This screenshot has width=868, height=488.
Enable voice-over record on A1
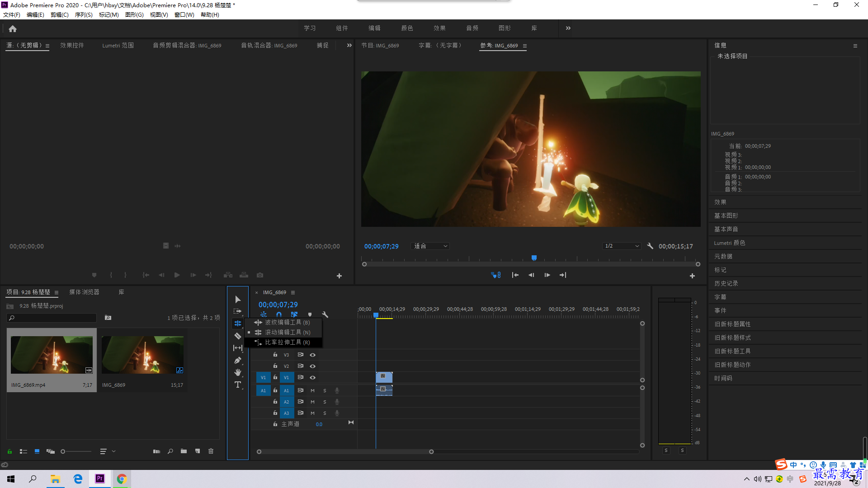coord(337,390)
